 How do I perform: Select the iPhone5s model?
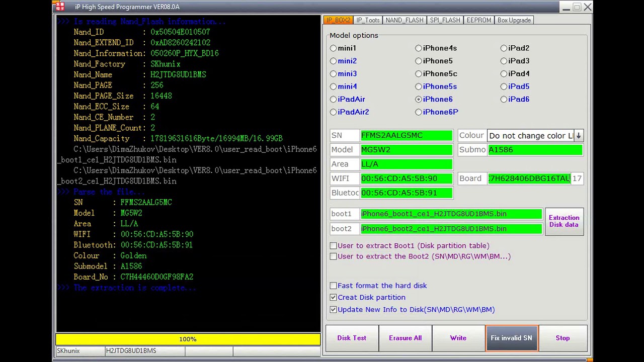point(419,86)
